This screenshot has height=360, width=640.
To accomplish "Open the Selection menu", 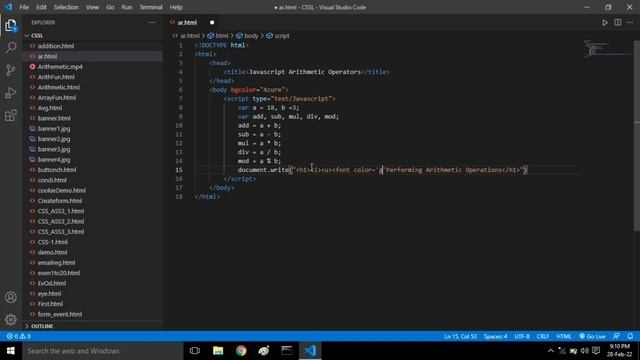I will [x=66, y=7].
